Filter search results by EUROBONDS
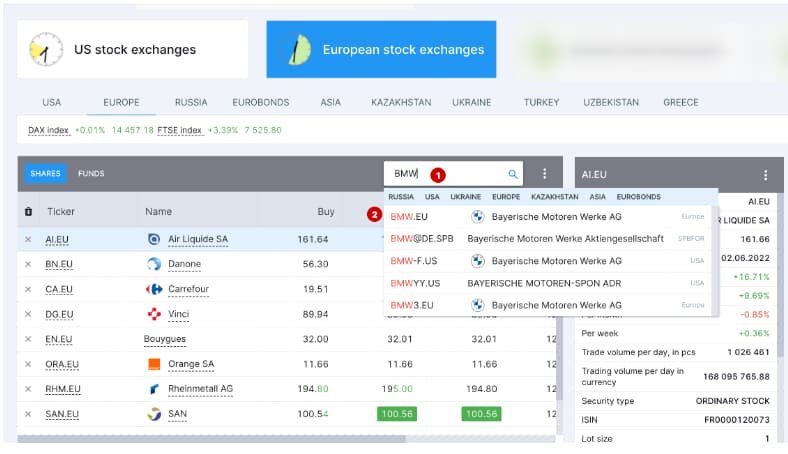The height and width of the screenshot is (454, 788). (639, 197)
